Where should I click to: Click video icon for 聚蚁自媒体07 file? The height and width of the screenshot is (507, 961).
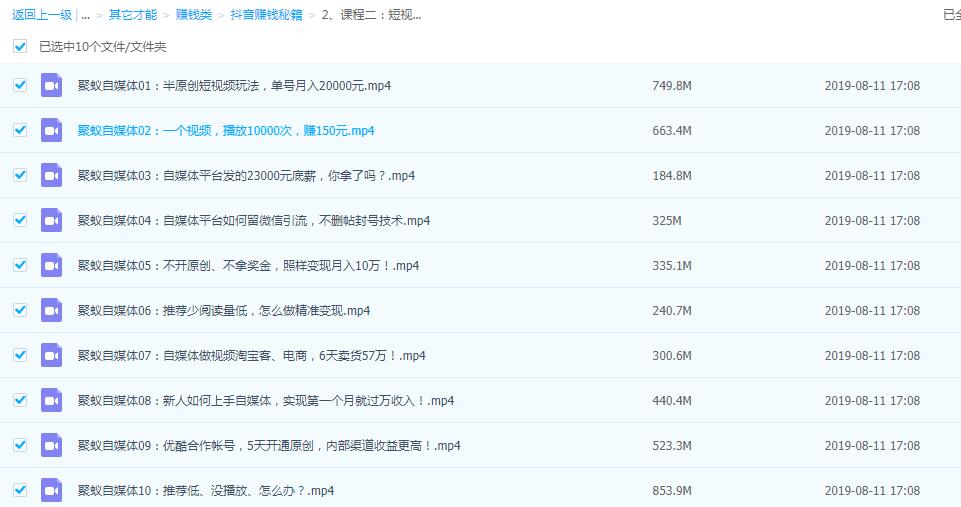pos(51,356)
